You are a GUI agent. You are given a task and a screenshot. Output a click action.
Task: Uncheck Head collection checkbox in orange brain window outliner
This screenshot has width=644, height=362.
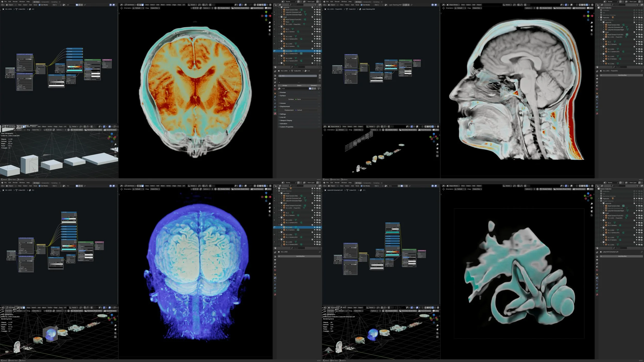(x=312, y=17)
